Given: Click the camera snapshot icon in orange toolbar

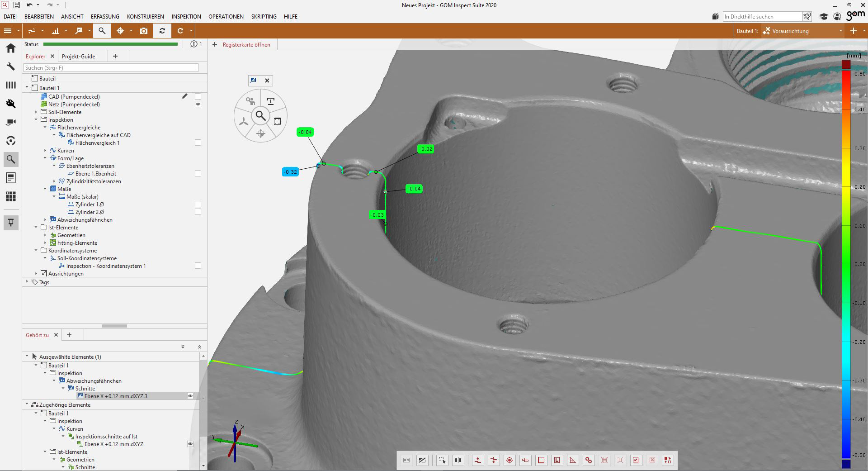Looking at the screenshot, I should pyautogui.click(x=144, y=31).
